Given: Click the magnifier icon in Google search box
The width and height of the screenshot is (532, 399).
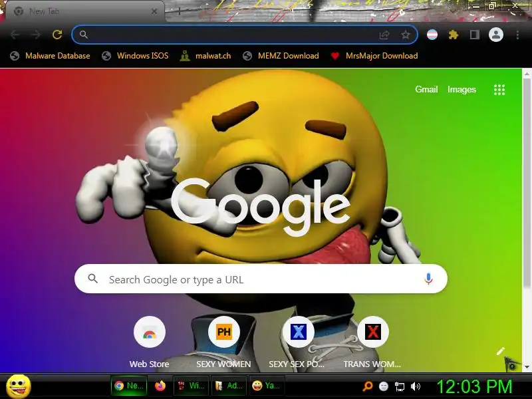Looking at the screenshot, I should click(x=92, y=279).
